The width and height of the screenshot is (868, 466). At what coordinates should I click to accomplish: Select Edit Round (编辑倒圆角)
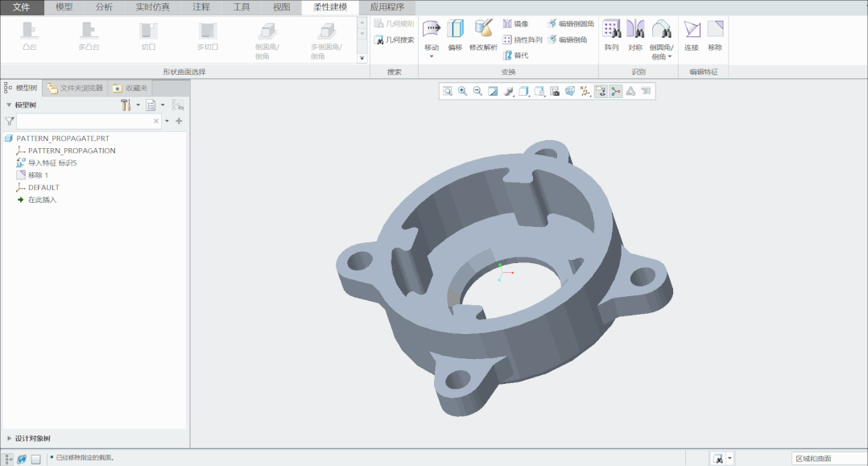click(570, 24)
